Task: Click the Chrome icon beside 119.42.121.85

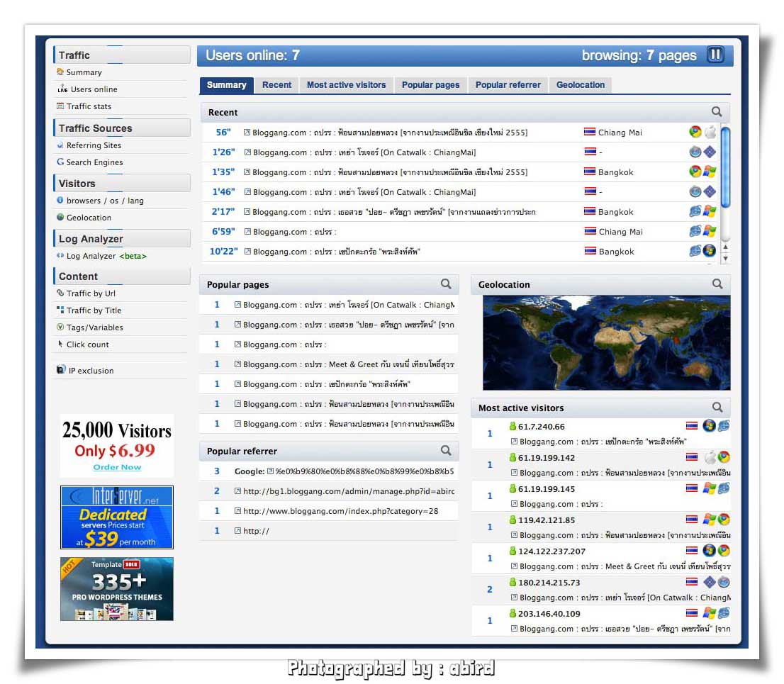Action: pos(724,520)
